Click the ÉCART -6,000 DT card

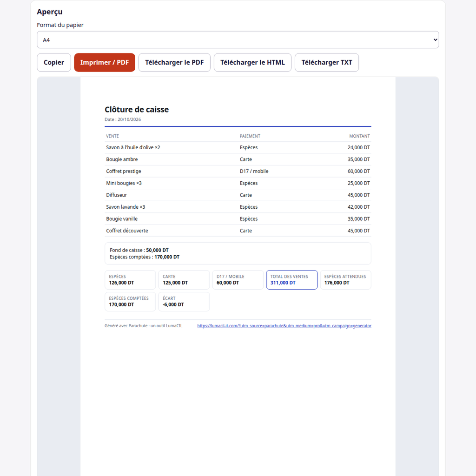184,302
